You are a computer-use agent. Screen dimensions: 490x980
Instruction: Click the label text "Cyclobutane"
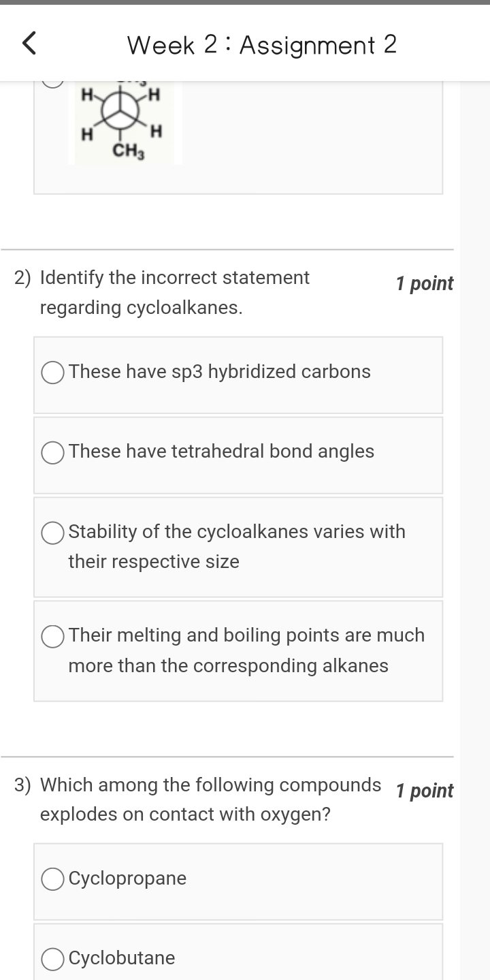point(120,959)
